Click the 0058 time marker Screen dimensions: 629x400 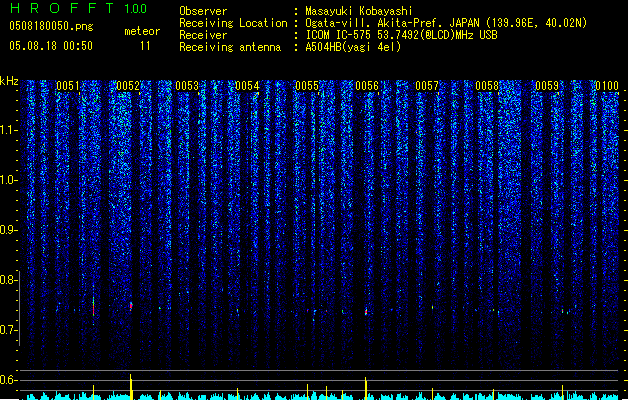[487, 86]
